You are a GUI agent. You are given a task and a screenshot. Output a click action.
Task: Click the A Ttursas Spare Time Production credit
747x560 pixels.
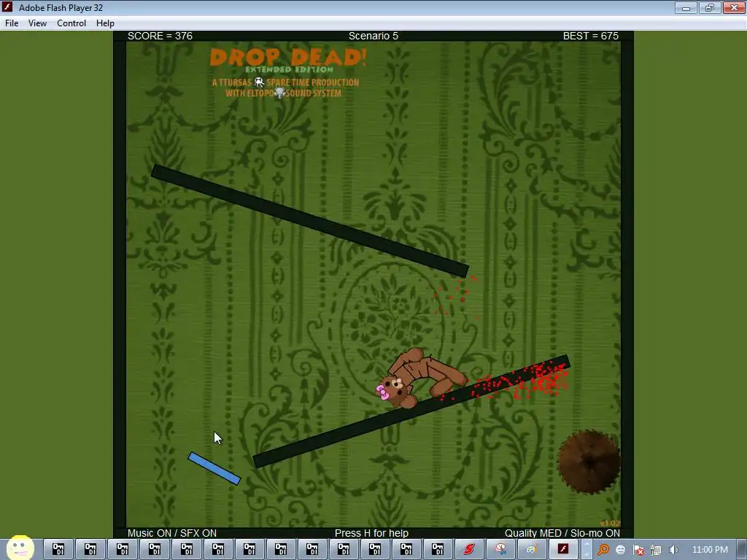[x=285, y=82]
